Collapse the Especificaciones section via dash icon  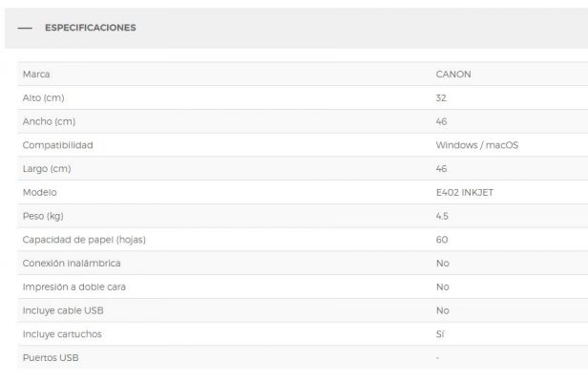tap(25, 28)
